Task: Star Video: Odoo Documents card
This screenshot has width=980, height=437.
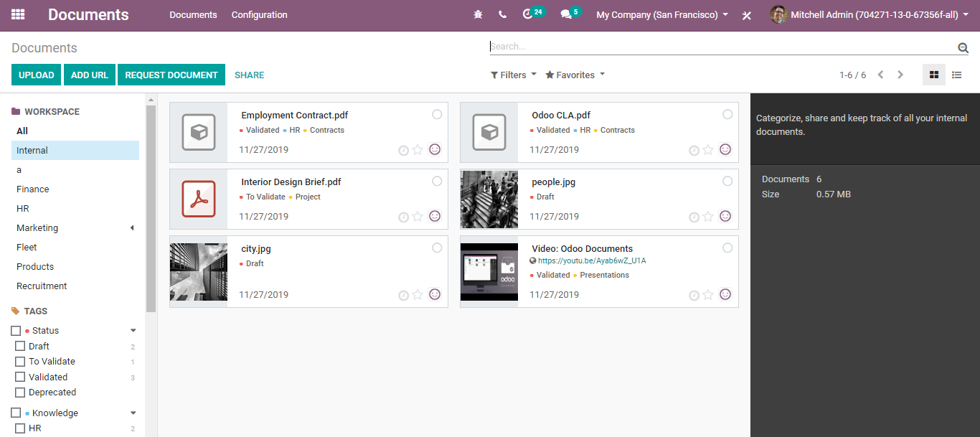Action: pos(708,295)
